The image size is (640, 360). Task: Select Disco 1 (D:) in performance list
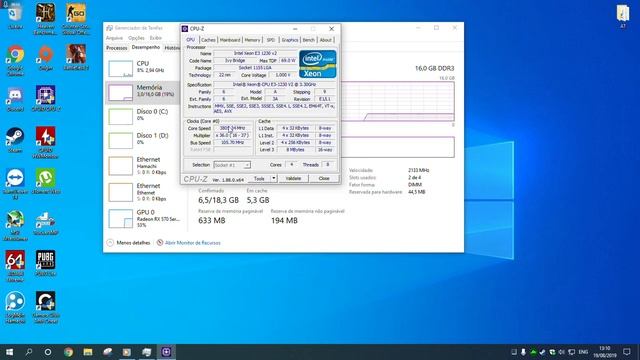[x=142, y=140]
